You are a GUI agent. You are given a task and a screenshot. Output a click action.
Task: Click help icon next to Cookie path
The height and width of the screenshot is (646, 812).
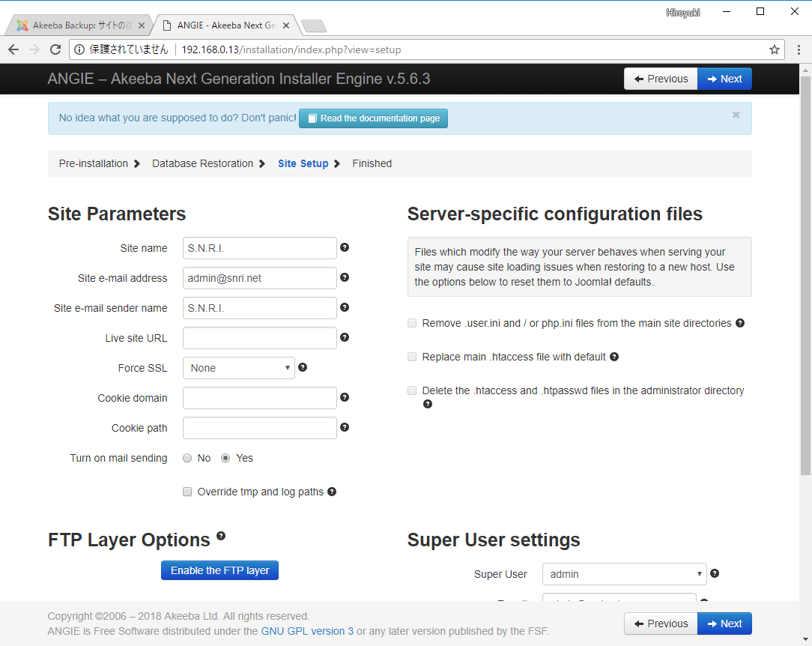(x=345, y=428)
